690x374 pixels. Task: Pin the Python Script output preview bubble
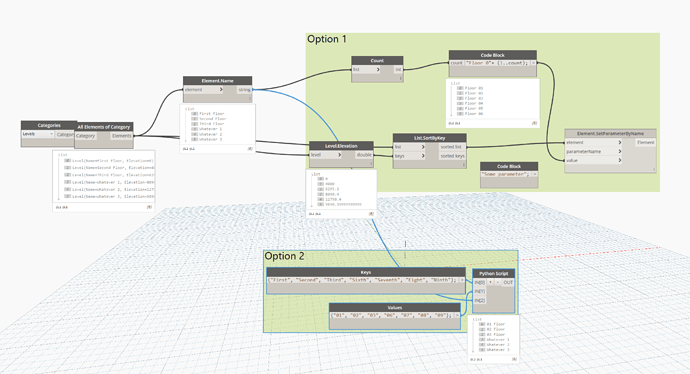[x=514, y=359]
